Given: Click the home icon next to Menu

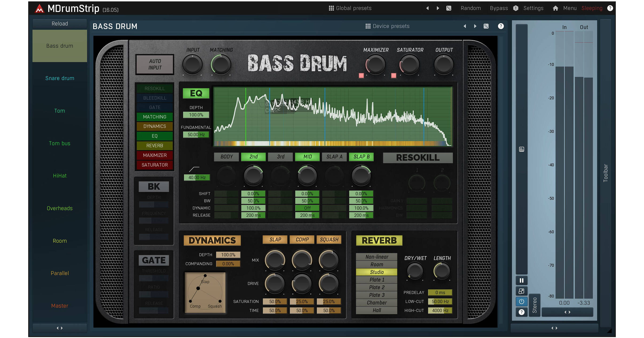Looking at the screenshot, I should (555, 8).
